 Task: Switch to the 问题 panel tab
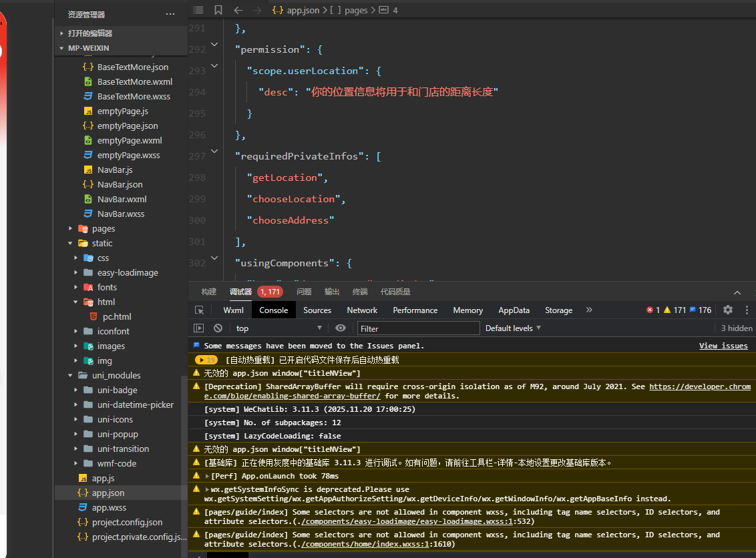click(304, 292)
